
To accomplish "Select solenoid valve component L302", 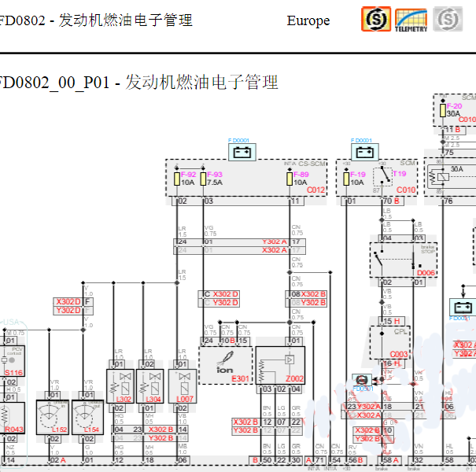I will [x=120, y=386].
